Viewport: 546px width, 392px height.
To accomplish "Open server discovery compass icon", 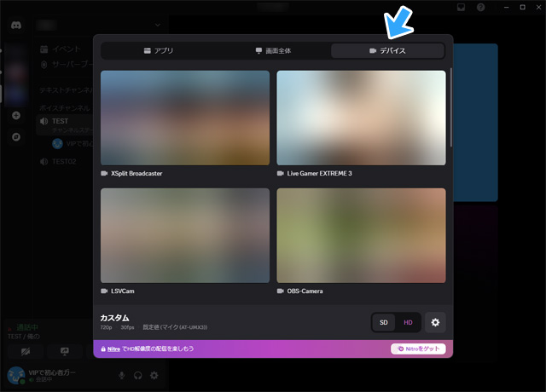I will point(16,136).
